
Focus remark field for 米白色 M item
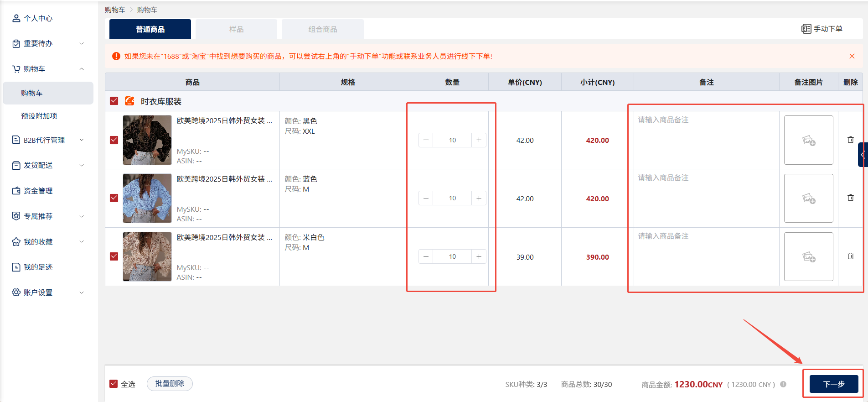pos(706,256)
